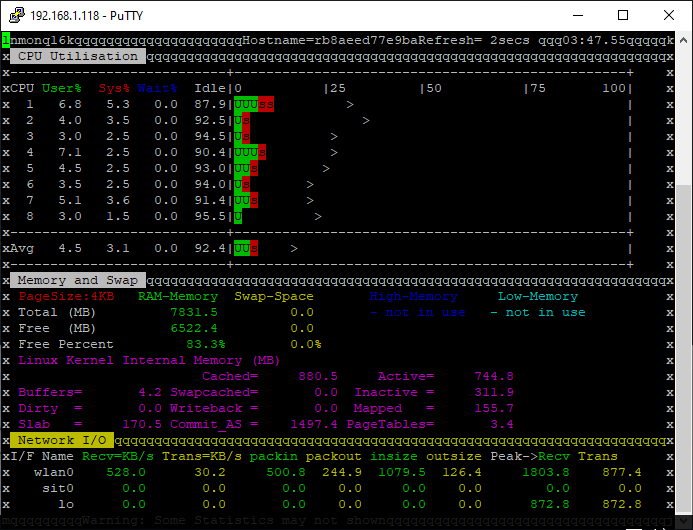Viewport: 693px width, 530px height.
Task: Click the 'Buffers=' label
Action: [x=50, y=392]
